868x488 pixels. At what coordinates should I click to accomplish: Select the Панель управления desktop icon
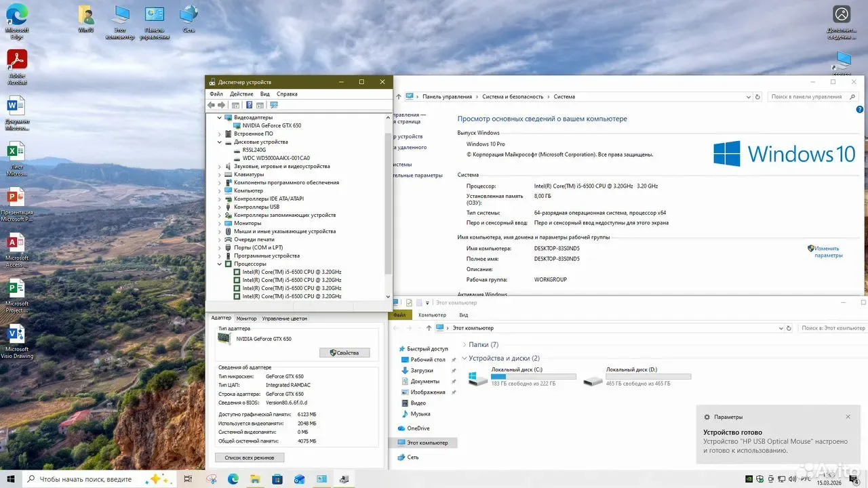point(155,22)
